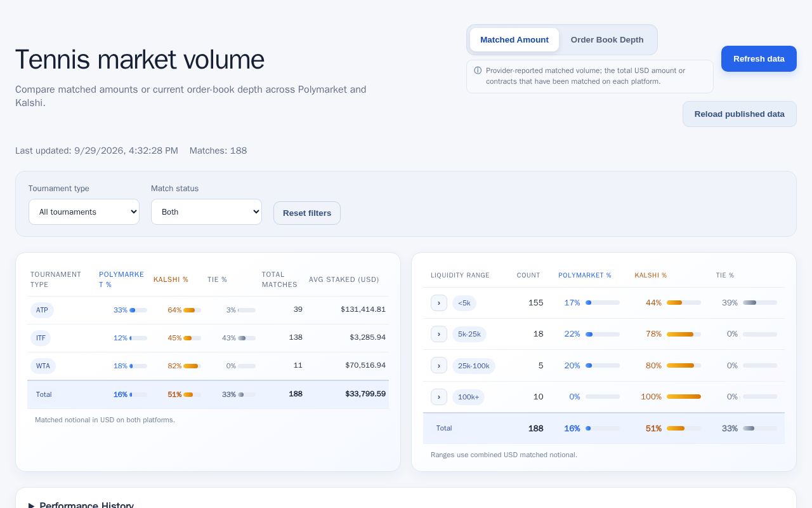The height and width of the screenshot is (508, 812).
Task: Expand the Performance History section
Action: 81,505
